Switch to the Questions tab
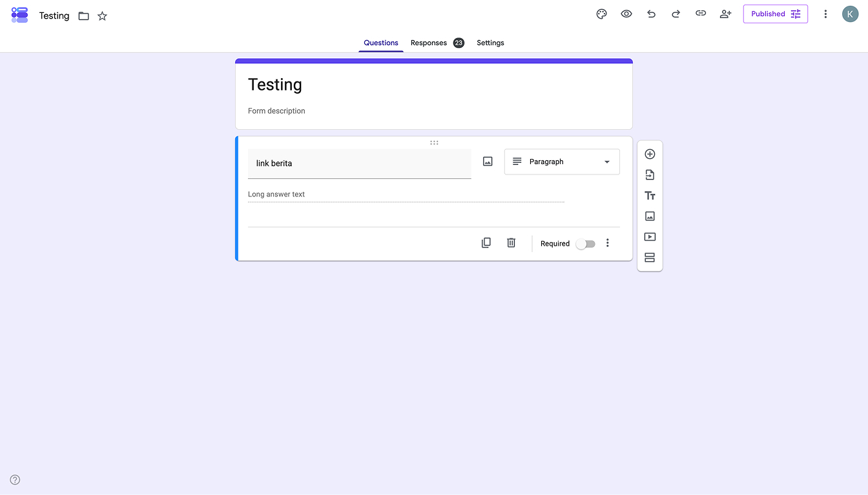The width and height of the screenshot is (868, 495). tap(381, 43)
